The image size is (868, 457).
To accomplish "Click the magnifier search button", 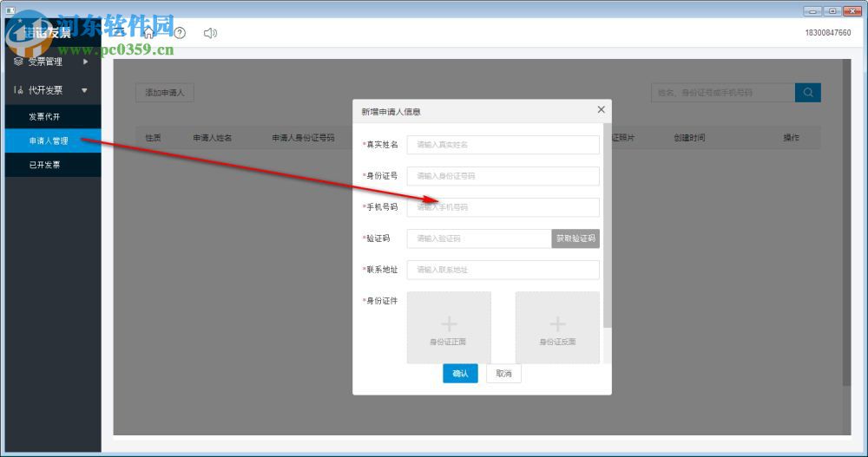I will 807,93.
